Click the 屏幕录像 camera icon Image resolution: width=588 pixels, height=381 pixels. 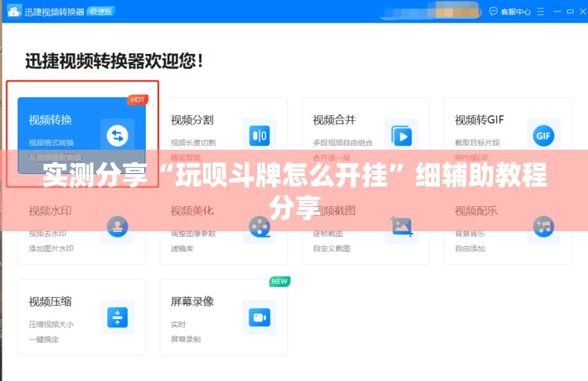pos(260,317)
